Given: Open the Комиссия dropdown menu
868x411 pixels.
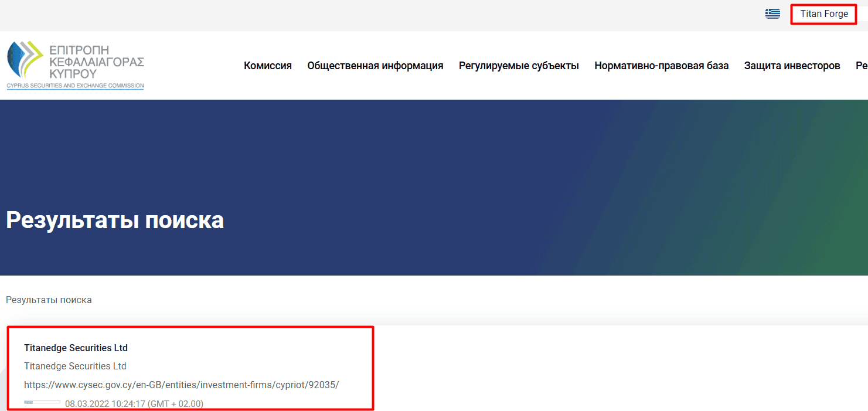Looking at the screenshot, I should coord(267,66).
